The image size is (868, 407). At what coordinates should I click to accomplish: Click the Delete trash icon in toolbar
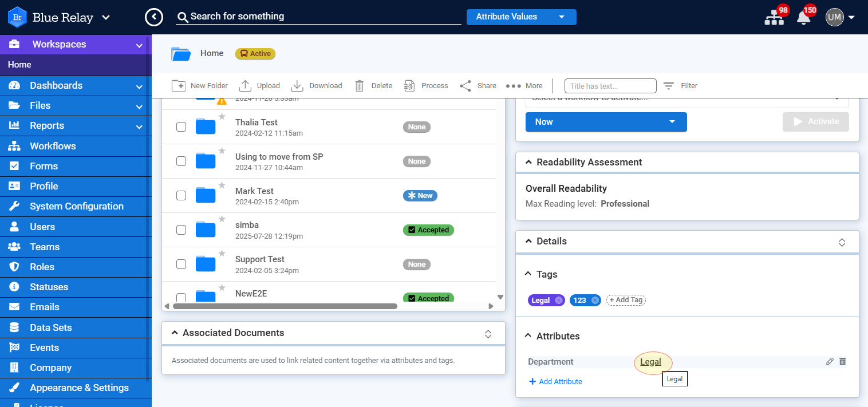click(360, 86)
